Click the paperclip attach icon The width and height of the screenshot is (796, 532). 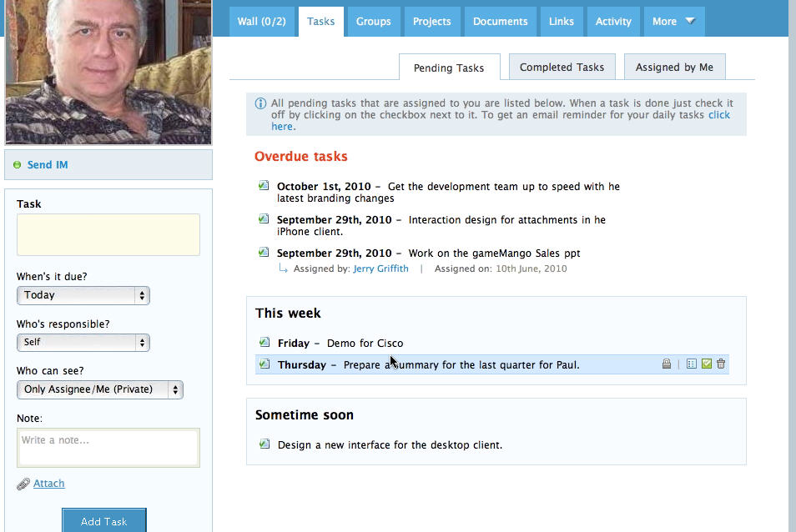23,484
